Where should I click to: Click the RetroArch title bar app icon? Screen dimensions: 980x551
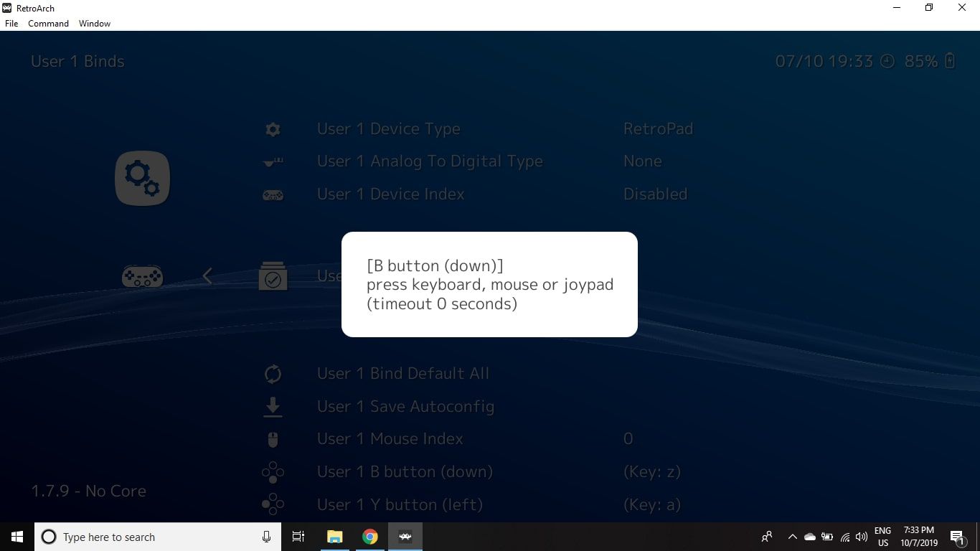pos(7,8)
